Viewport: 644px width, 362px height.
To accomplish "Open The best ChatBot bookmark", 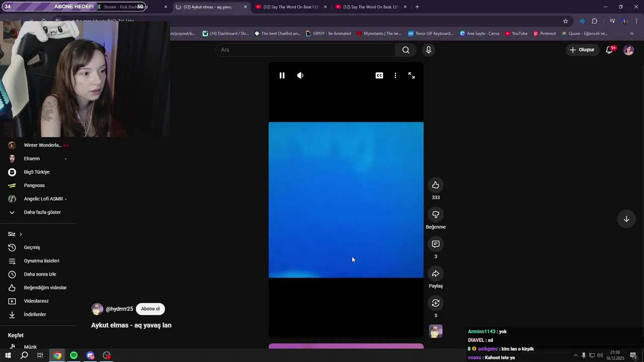I will [x=277, y=34].
